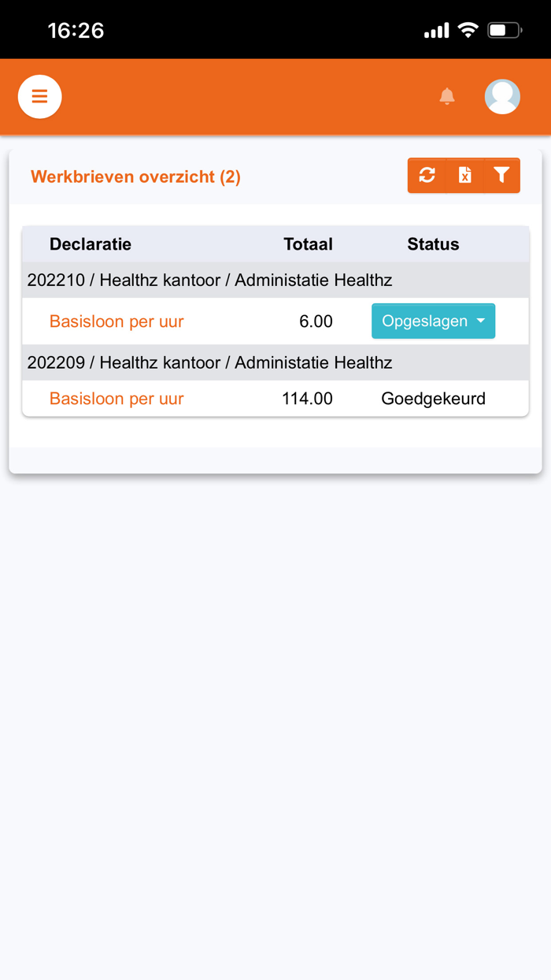Tap the battery icon in status bar
Viewport: 551px width, 980px height.
click(x=504, y=31)
